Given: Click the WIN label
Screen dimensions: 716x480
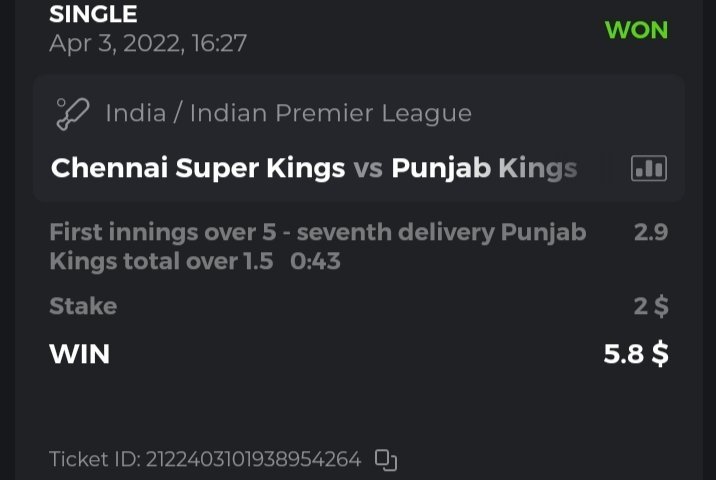Looking at the screenshot, I should coord(79,354).
